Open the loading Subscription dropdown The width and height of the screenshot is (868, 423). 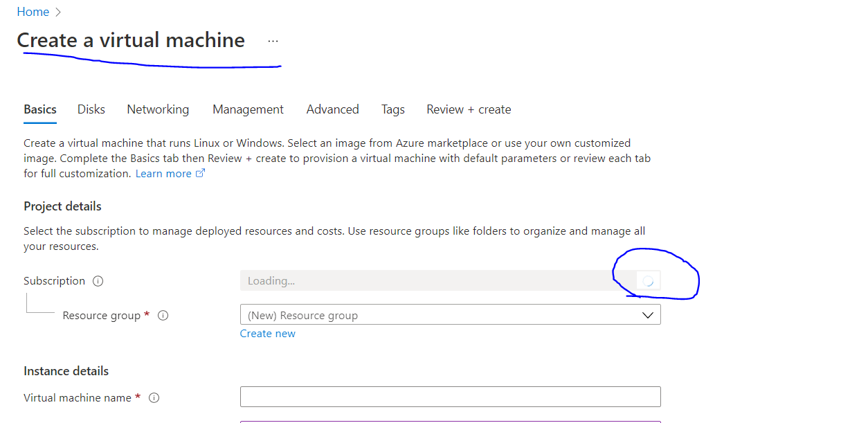[451, 280]
